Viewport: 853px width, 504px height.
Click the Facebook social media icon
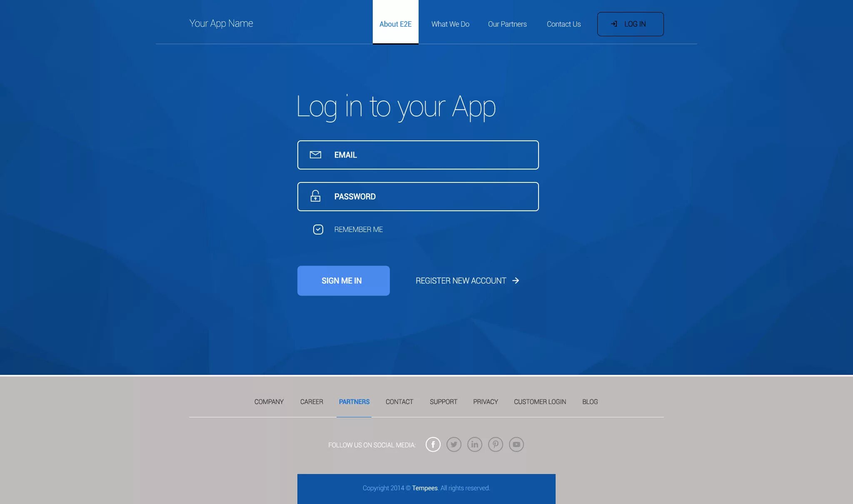pyautogui.click(x=433, y=444)
